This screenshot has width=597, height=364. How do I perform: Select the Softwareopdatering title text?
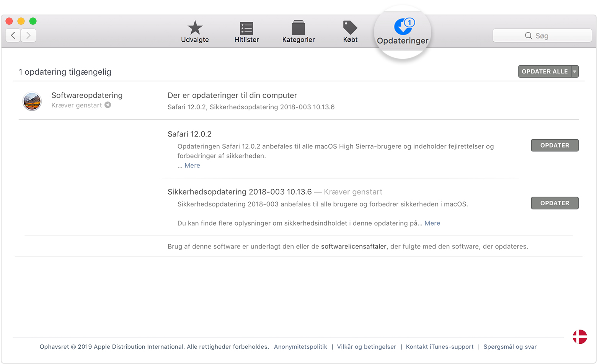point(87,95)
